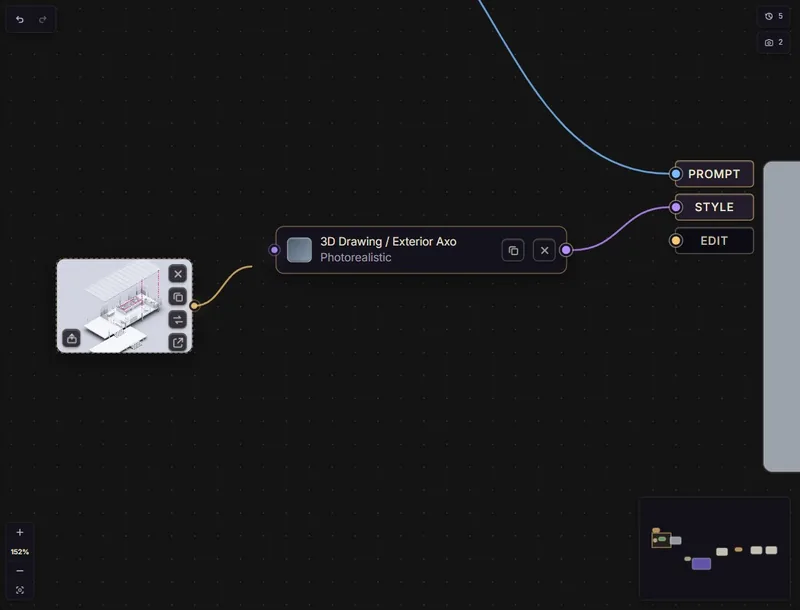The image size is (800, 610).
Task: Zoom out with the minus button
Action: (x=20, y=571)
